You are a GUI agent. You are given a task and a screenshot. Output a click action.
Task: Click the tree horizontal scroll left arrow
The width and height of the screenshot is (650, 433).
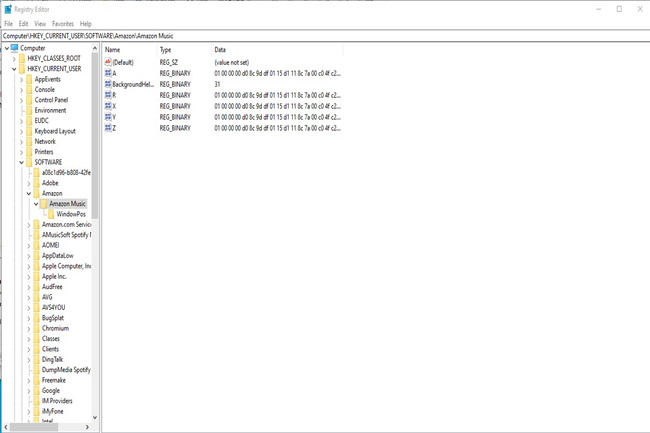point(6,427)
